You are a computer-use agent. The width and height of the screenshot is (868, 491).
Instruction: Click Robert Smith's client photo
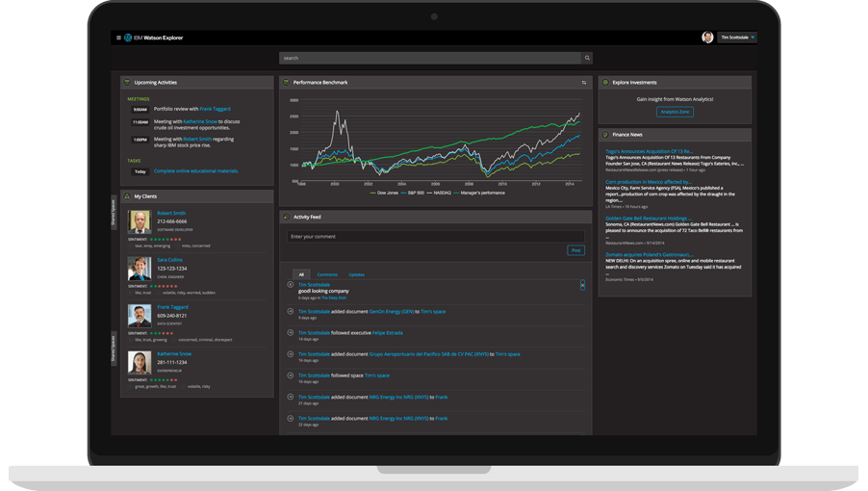tap(140, 221)
